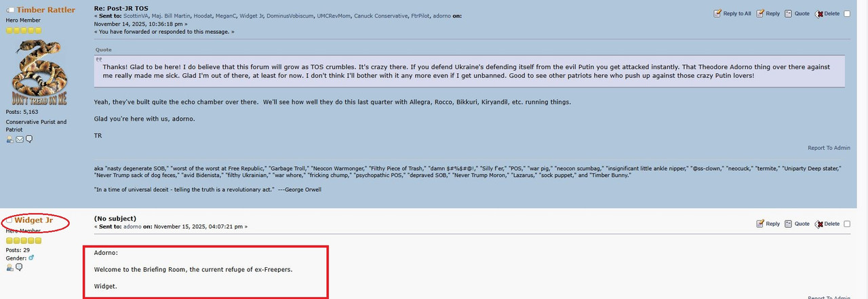Click Widget Jr's online status indicator icon
This screenshot has height=299, width=868.
coord(10,220)
